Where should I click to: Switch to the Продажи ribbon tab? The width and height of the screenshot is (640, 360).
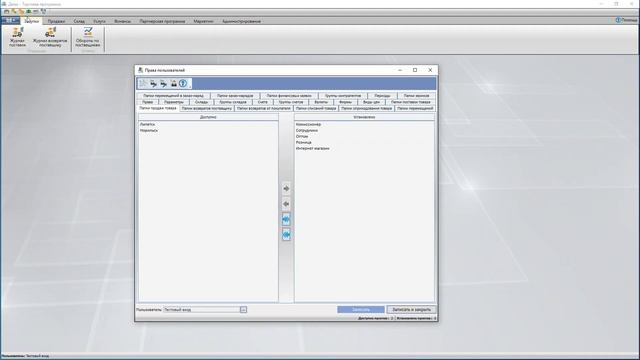click(56, 21)
